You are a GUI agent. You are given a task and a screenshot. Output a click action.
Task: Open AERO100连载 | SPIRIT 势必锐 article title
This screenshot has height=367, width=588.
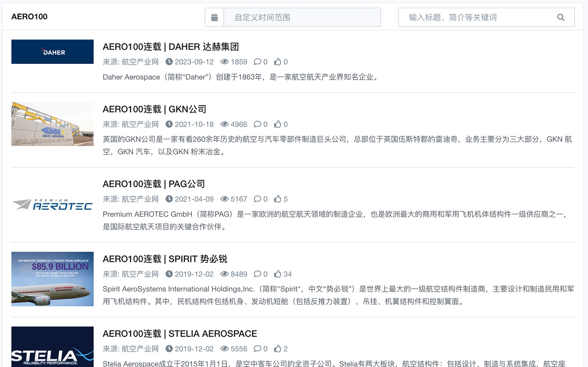pos(165,259)
